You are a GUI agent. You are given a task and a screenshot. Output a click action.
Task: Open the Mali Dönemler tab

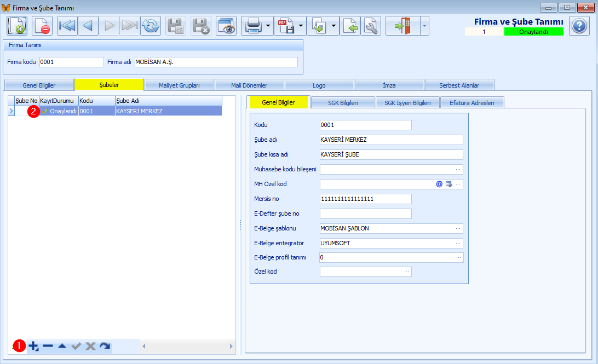[249, 85]
